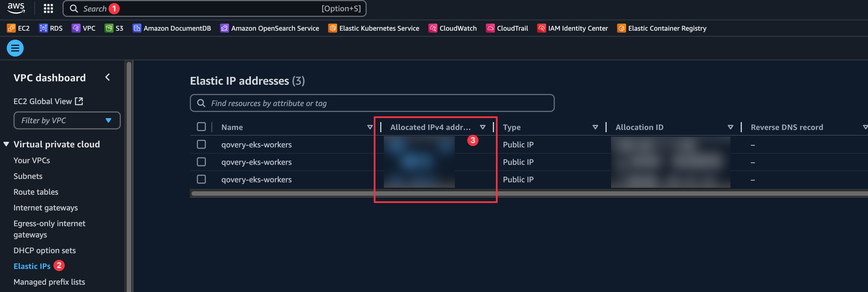Viewport: 868px width, 292px height.
Task: Tick the select-all checkbox in table header
Action: click(x=201, y=127)
